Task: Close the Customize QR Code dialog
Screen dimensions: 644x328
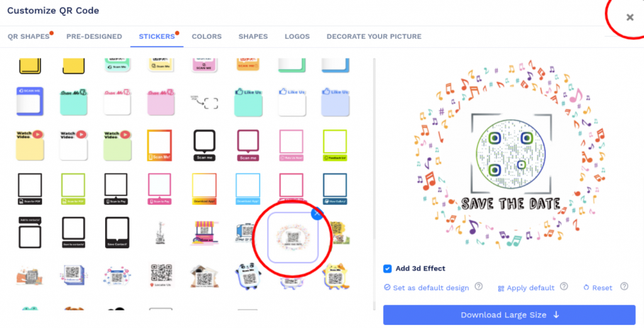Action: (x=630, y=17)
